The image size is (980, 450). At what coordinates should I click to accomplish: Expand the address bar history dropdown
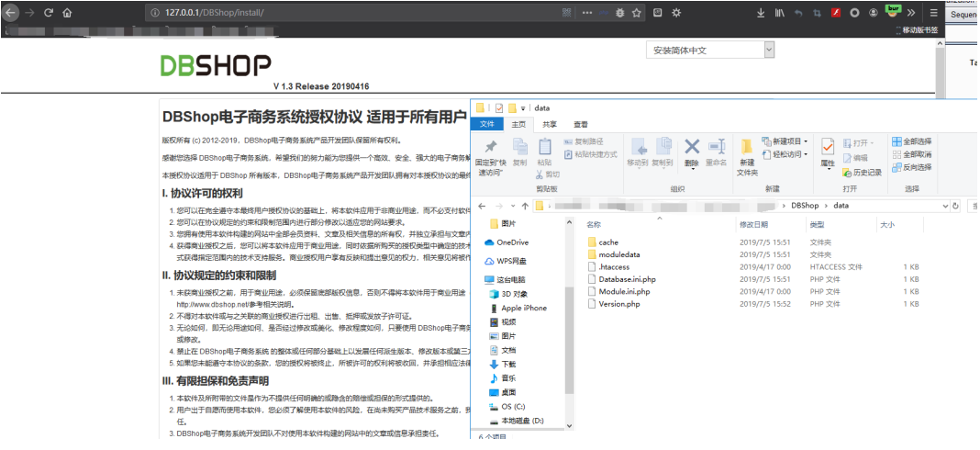click(946, 206)
